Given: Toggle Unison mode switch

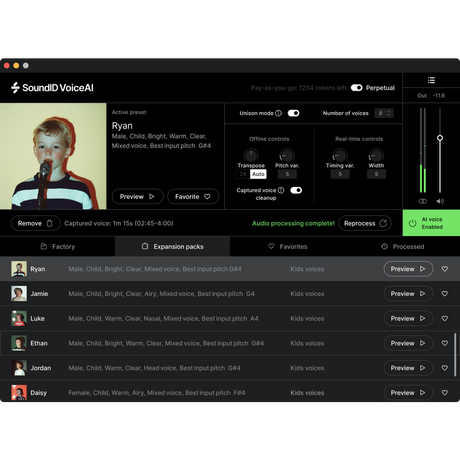Looking at the screenshot, I should click(x=293, y=113).
